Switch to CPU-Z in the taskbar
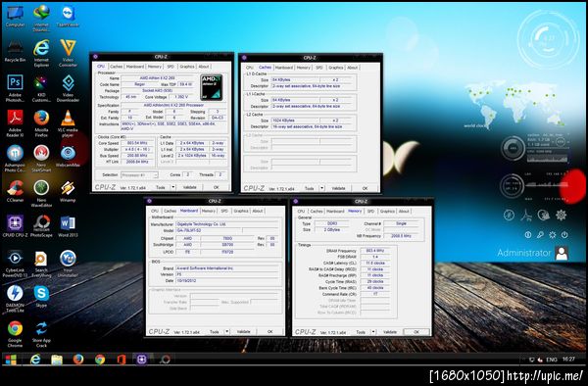This screenshot has height=386, width=588. point(142,360)
